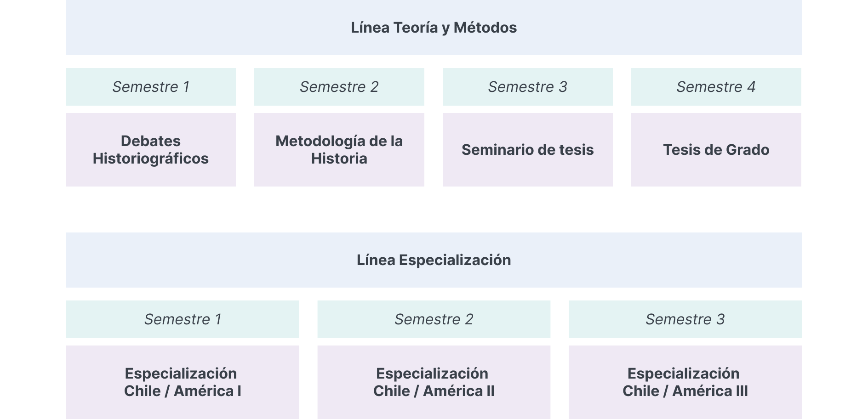Image resolution: width=868 pixels, height=419 pixels.
Task: Select Semestre 2 under Teoría y Métodos
Action: point(339,87)
